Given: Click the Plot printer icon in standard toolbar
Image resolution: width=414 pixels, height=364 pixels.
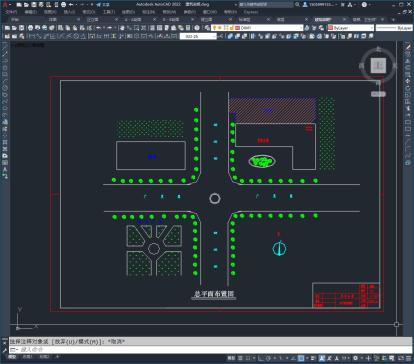Looking at the screenshot, I should click(x=31, y=28).
